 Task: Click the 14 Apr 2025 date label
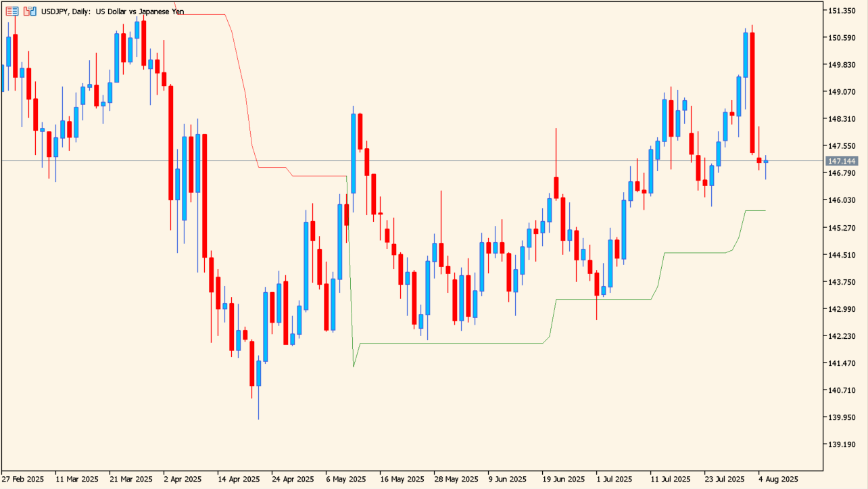tap(238, 479)
